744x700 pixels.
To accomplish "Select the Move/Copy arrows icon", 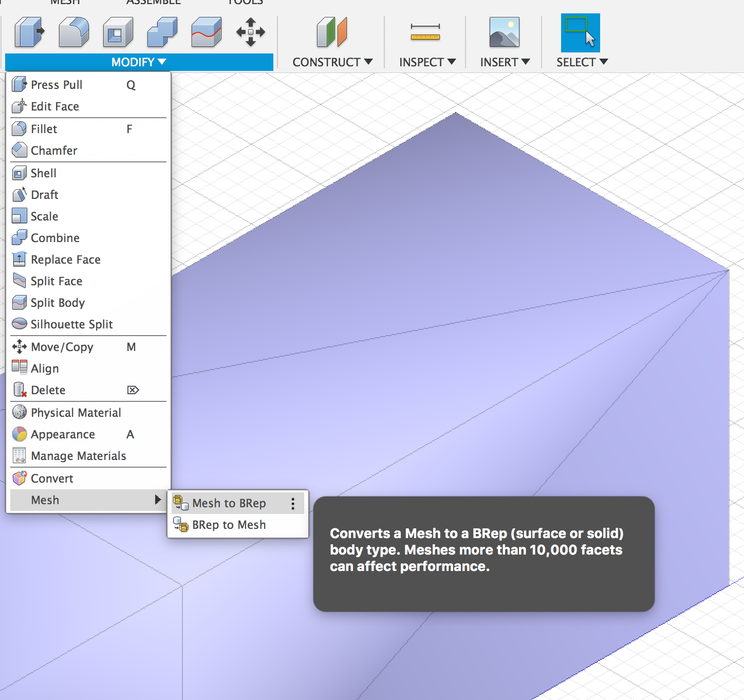I will tap(250, 31).
